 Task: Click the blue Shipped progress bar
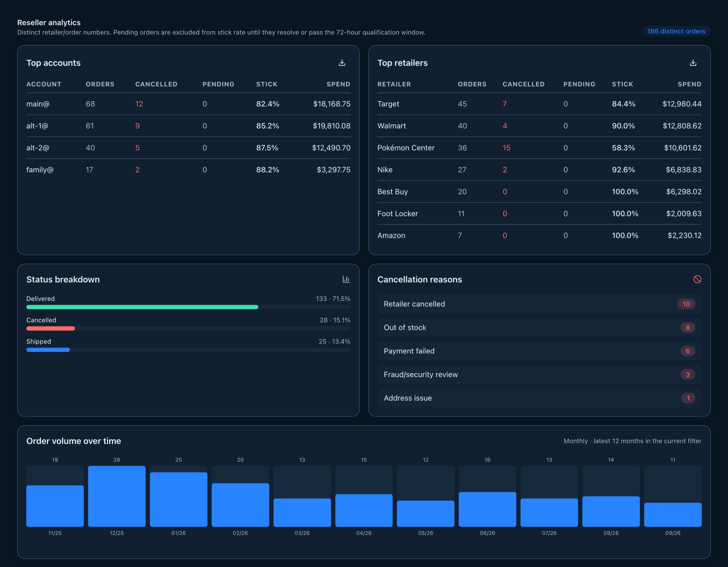(x=48, y=350)
